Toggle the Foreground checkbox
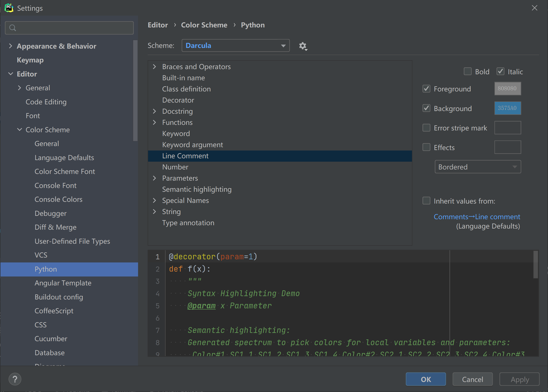The image size is (548, 392). click(x=426, y=89)
